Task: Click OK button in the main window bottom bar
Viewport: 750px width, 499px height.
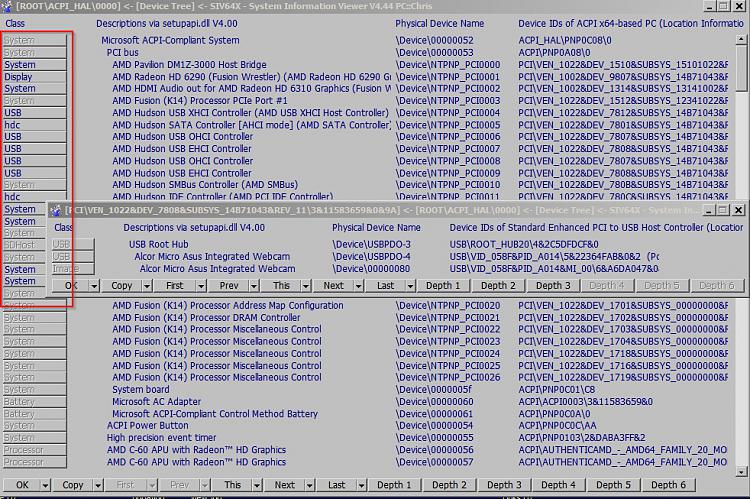Action: 22,485
